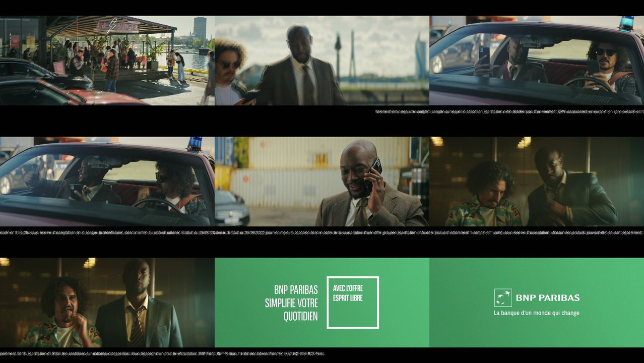Open the bald man on phone call frame
Screen dimensions: 644x363
[322, 181]
